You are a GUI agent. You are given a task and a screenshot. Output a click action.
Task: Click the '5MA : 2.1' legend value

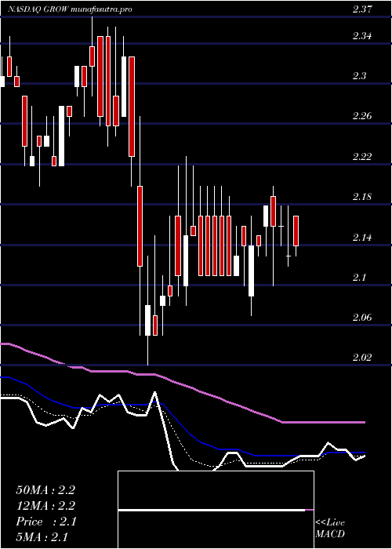click(42, 537)
